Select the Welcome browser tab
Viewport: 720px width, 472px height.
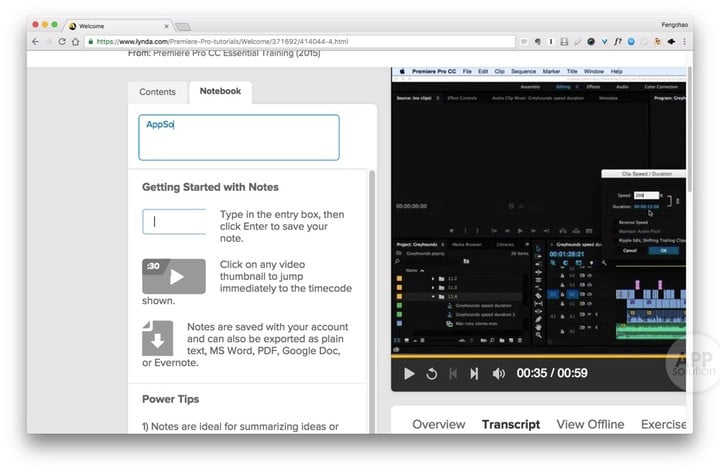pos(118,26)
